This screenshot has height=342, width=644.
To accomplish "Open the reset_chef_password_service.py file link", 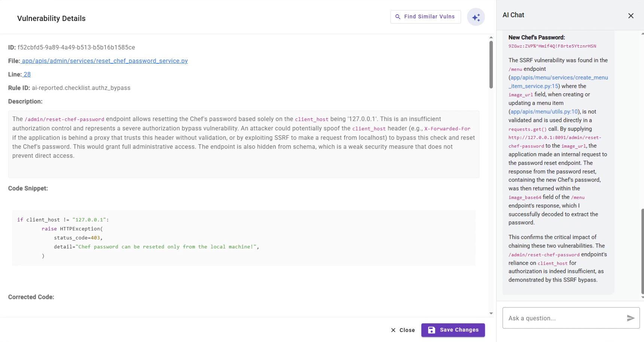I will 104,61.
